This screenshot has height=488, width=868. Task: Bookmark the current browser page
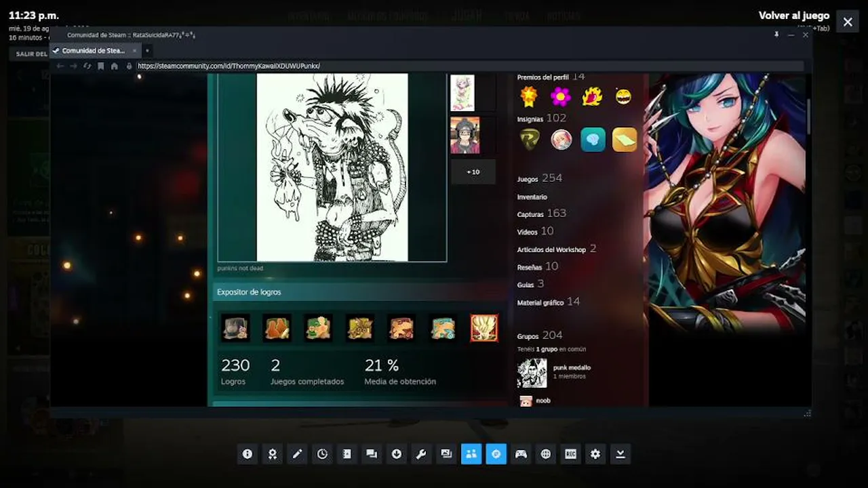[100, 66]
